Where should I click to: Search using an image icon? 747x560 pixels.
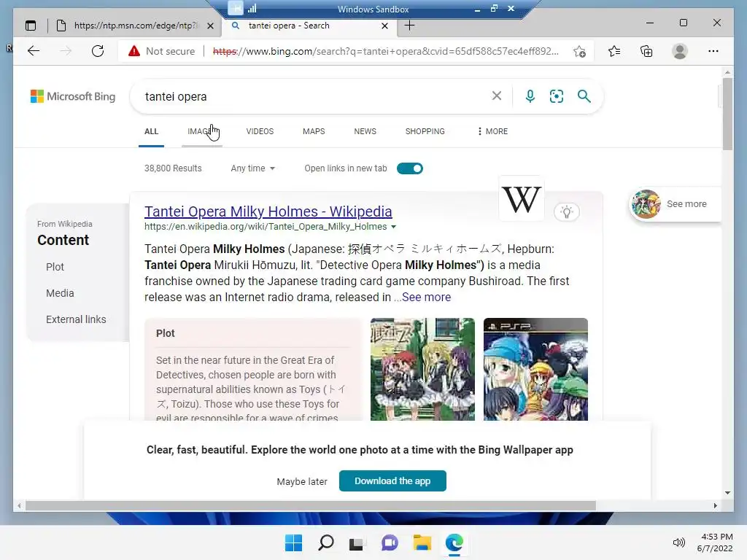coord(557,96)
